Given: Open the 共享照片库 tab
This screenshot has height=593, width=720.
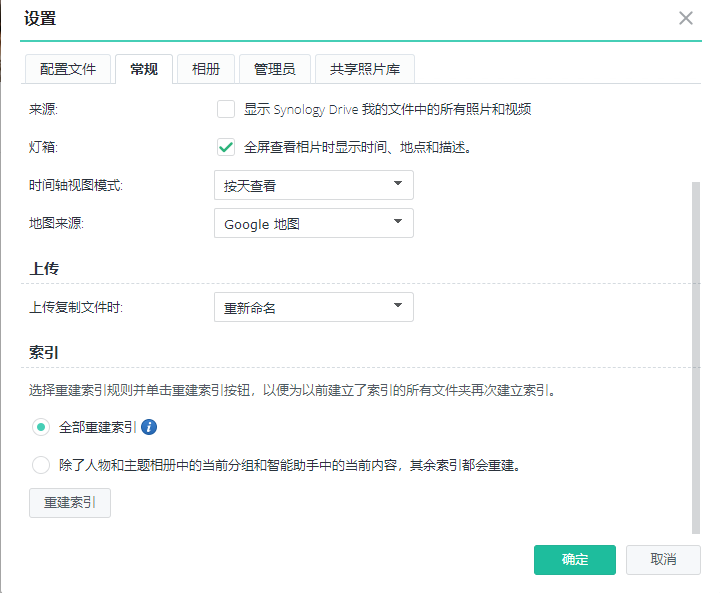Looking at the screenshot, I should coord(365,69).
